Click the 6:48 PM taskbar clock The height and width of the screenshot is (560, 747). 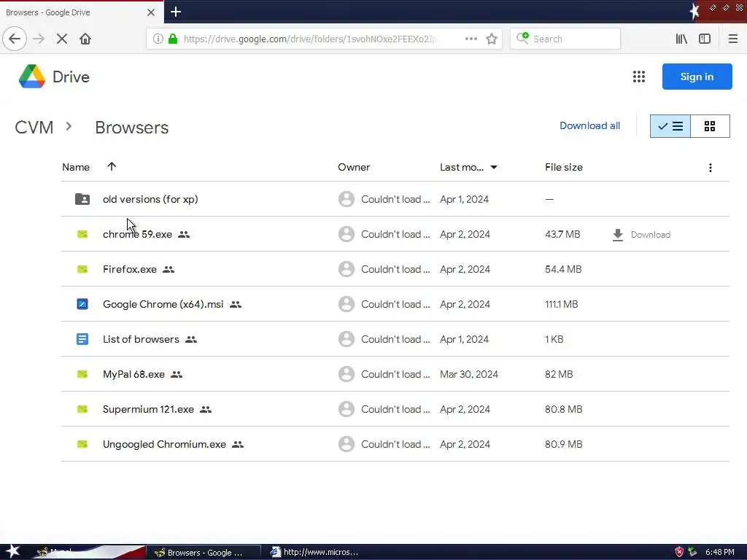click(720, 552)
